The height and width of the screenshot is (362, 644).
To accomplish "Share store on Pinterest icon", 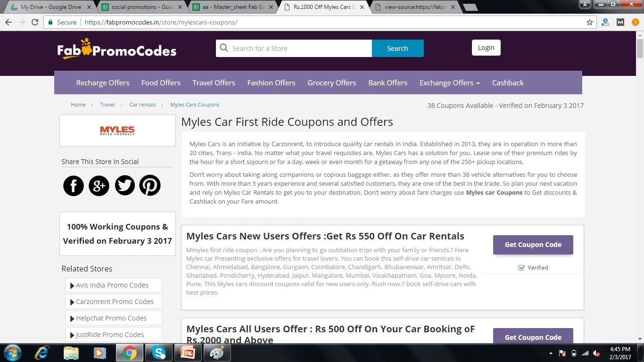I will point(150,186).
